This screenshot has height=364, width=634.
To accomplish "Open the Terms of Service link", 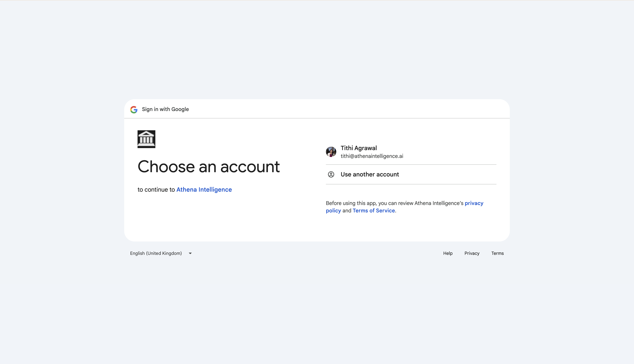I will [x=374, y=211].
